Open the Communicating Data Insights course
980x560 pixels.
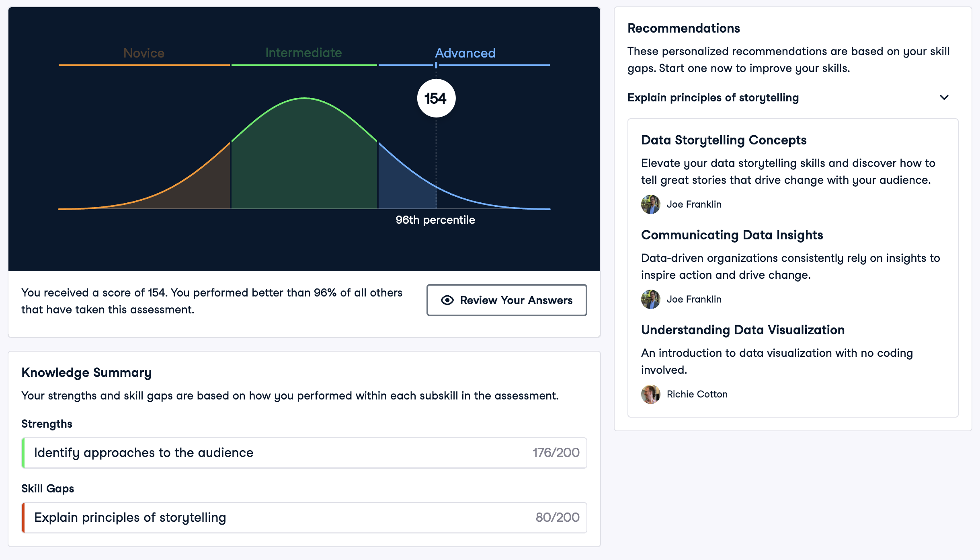pos(732,235)
